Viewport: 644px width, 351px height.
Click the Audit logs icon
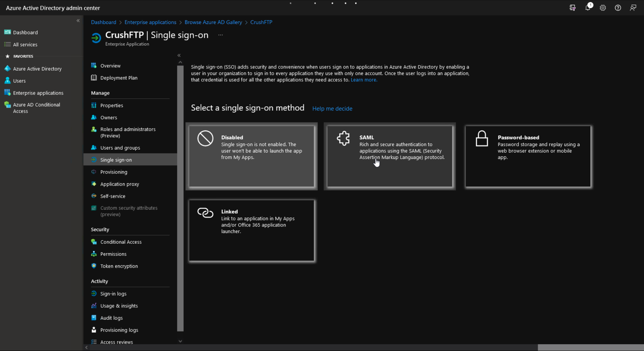click(94, 318)
